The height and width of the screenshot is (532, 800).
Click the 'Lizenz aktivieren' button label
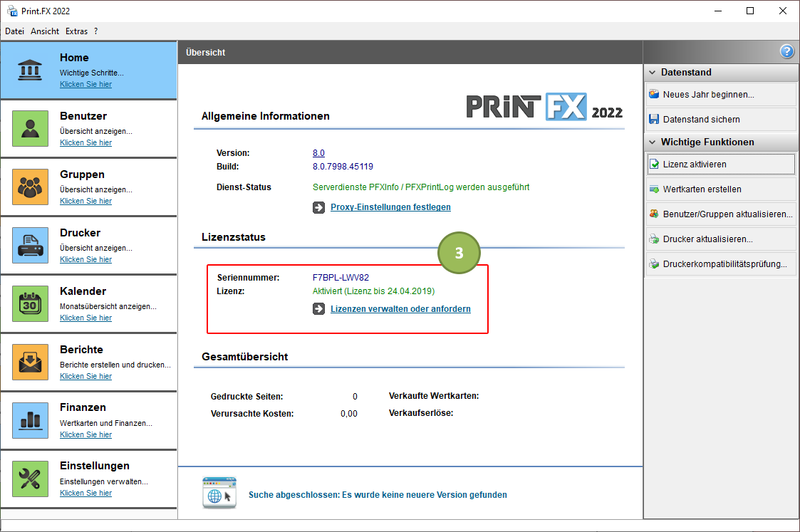coord(695,165)
